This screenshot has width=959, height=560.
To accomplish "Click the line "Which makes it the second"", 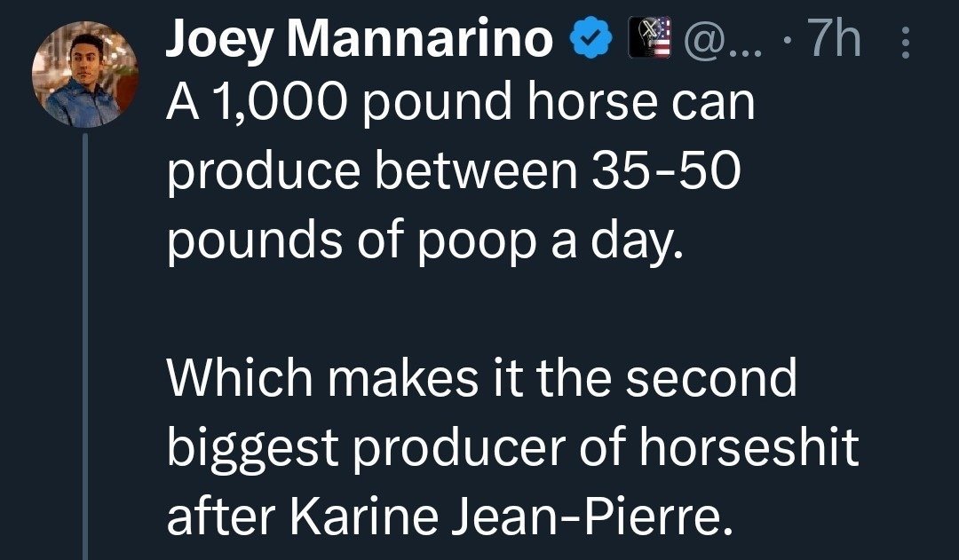I will 482,377.
